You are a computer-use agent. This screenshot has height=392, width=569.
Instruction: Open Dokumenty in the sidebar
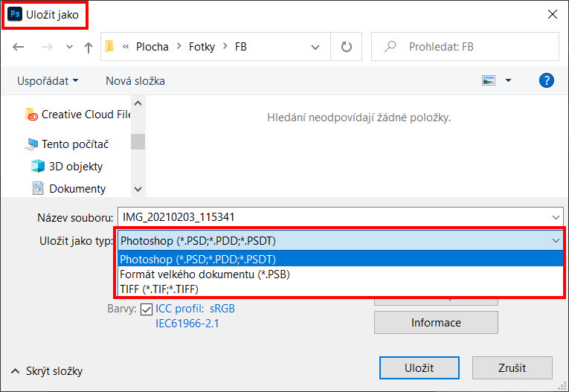[x=69, y=189]
